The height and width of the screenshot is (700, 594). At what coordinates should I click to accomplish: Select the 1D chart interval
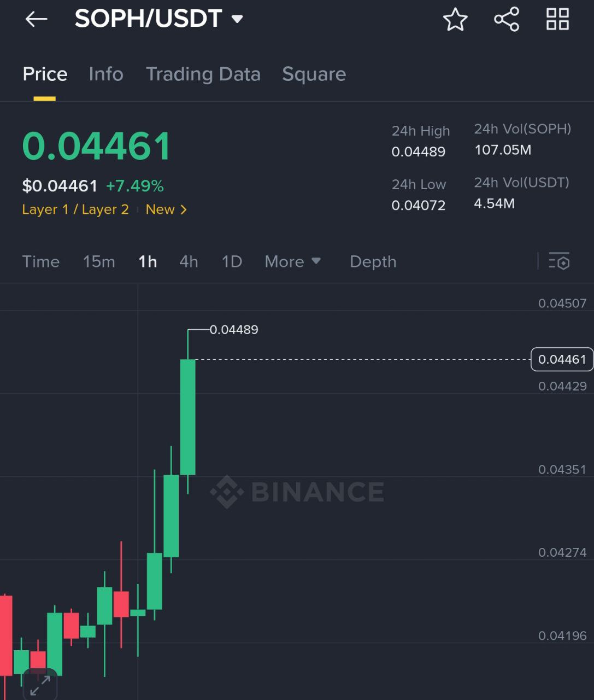(232, 261)
